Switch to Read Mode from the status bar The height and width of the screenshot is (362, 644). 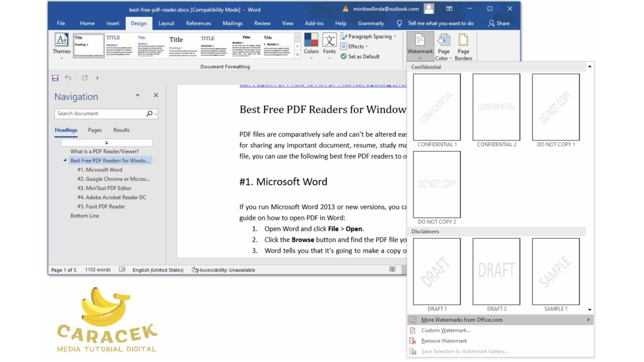pos(392,269)
